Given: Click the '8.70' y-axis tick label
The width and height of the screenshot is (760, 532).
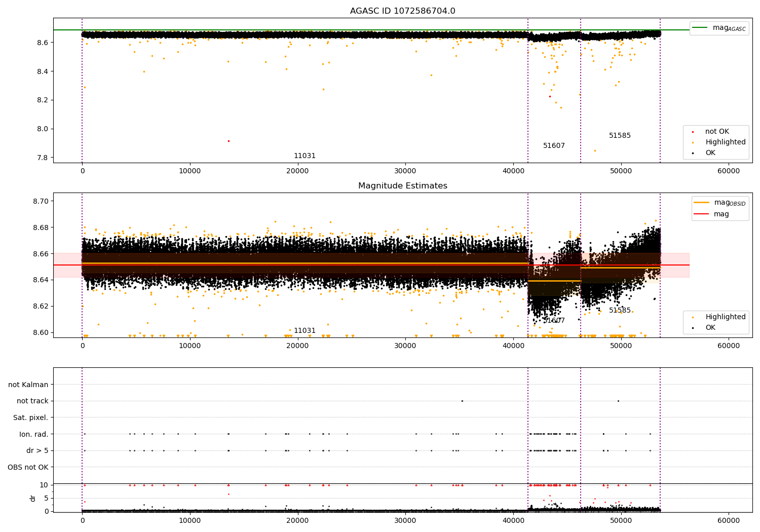Looking at the screenshot, I should [x=41, y=202].
